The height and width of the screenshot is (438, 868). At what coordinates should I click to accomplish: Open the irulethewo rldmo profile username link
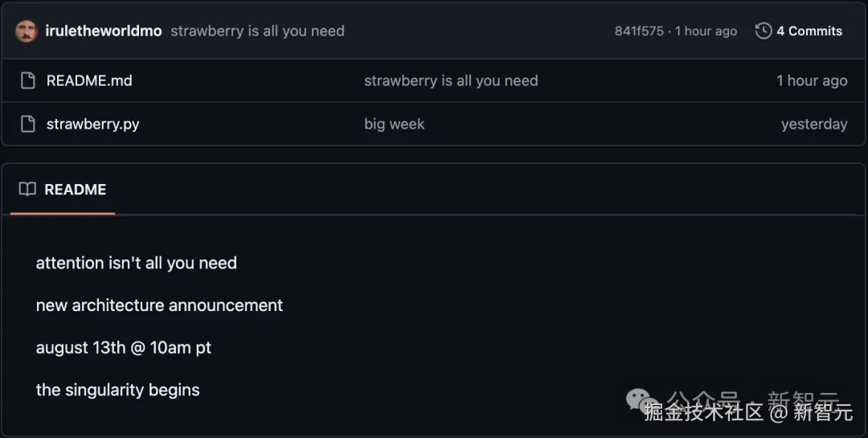[104, 31]
